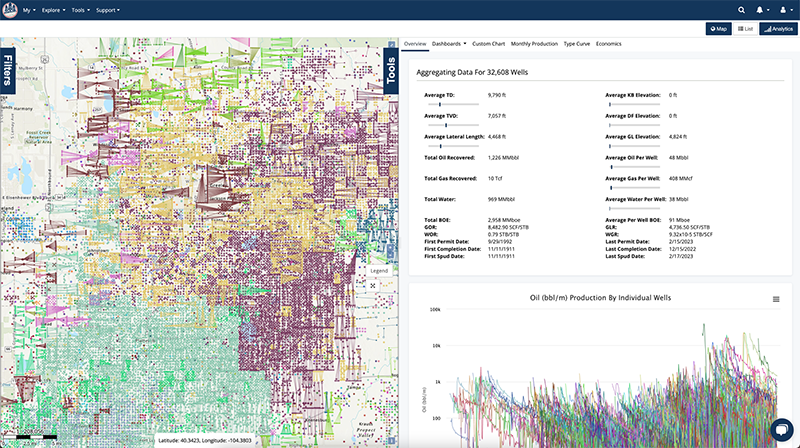
Task: Click the Average TD slider
Action: (x=440, y=103)
